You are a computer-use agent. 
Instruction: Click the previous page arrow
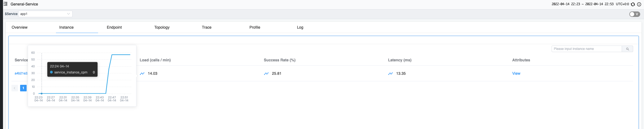coord(15,88)
